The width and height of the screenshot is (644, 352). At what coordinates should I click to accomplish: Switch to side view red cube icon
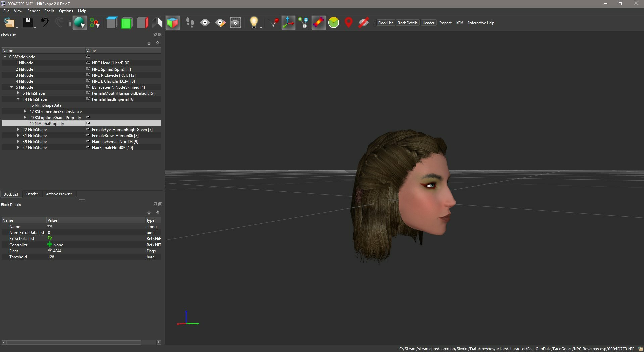tap(142, 23)
